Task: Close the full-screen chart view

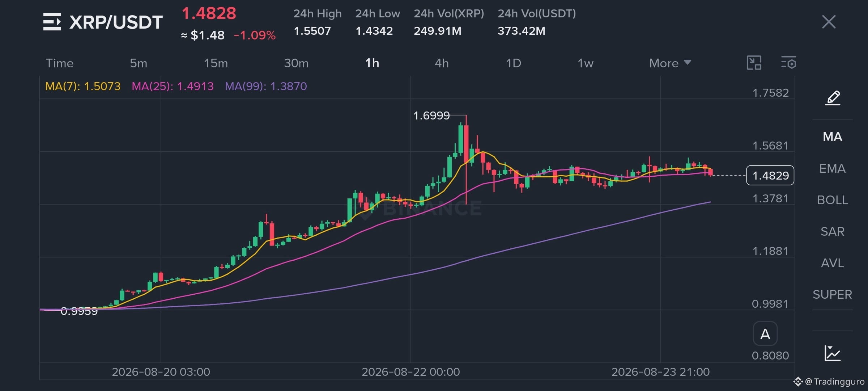Action: point(829,22)
